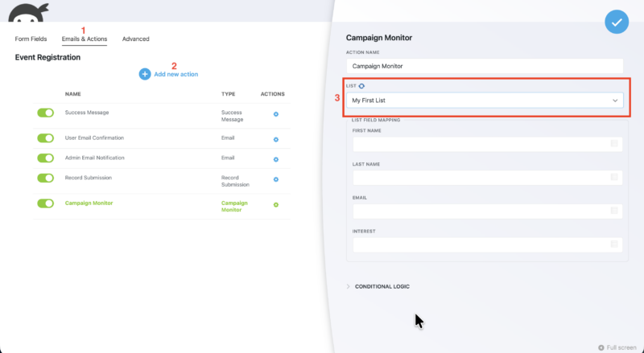Click the blue plus Add new action icon
The height and width of the screenshot is (353, 644).
click(145, 74)
